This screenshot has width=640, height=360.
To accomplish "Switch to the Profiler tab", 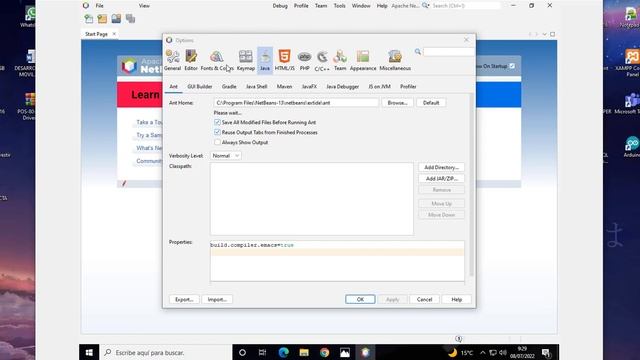I will pos(408,87).
